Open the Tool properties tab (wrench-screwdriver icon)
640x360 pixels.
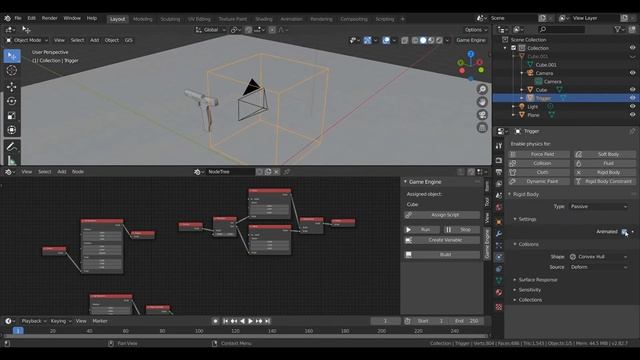(x=499, y=146)
